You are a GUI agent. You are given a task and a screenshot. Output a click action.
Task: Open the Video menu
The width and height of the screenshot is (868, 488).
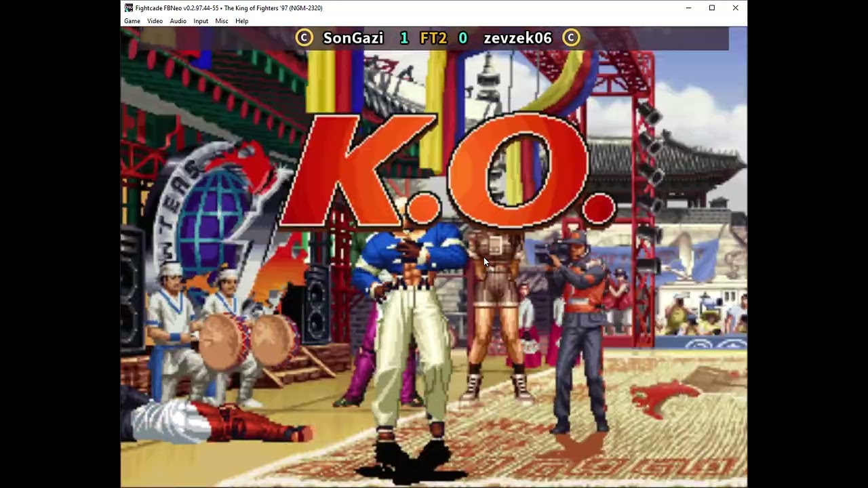pyautogui.click(x=155, y=21)
